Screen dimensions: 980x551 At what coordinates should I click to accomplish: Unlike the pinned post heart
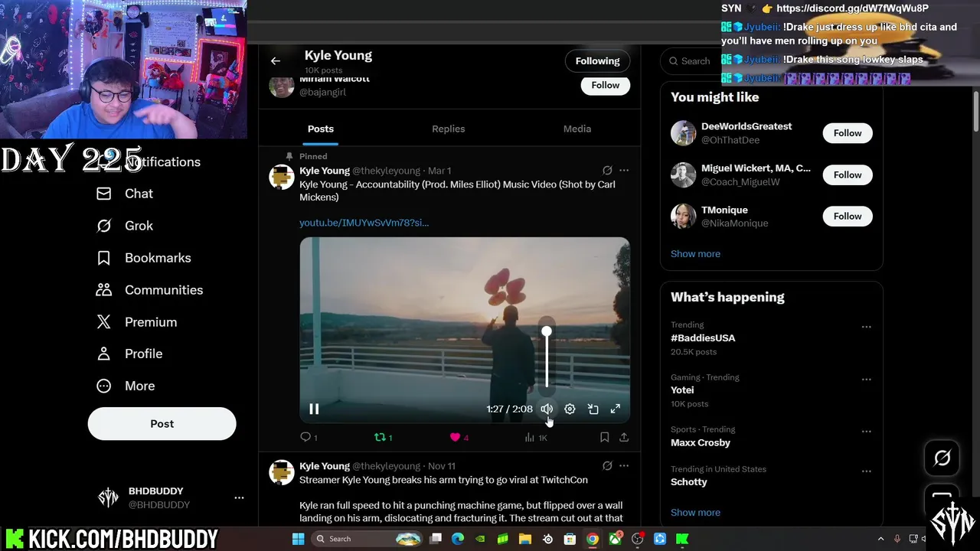tap(459, 437)
